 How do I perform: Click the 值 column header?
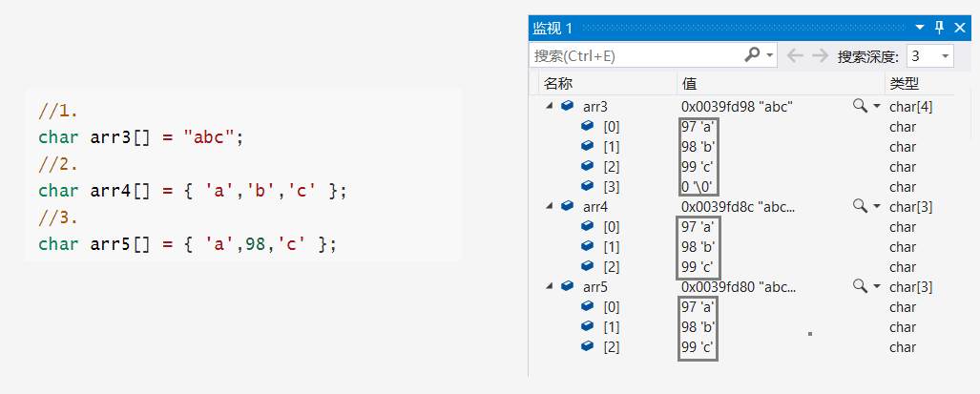coord(689,83)
